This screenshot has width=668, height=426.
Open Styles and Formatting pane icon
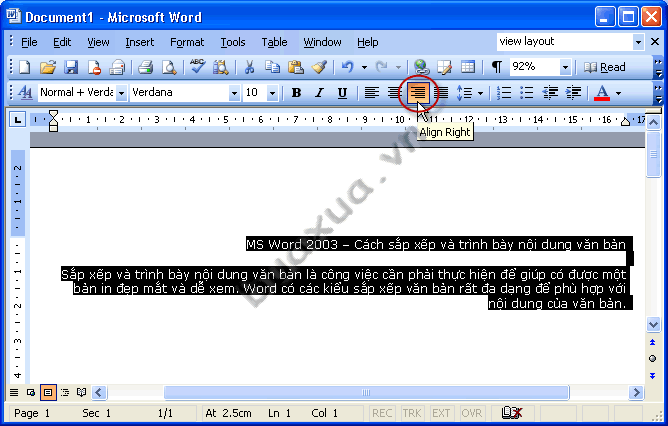[25, 92]
